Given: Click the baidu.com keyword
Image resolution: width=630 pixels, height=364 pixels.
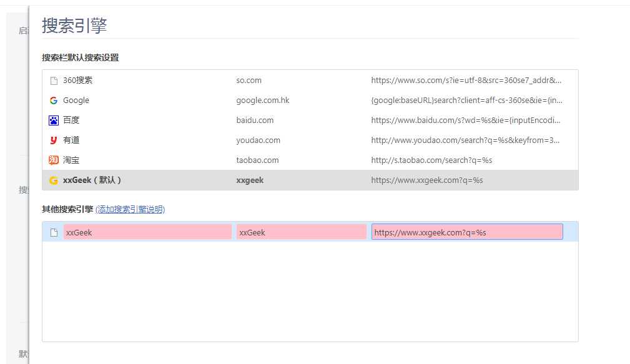Looking at the screenshot, I should [x=255, y=120].
